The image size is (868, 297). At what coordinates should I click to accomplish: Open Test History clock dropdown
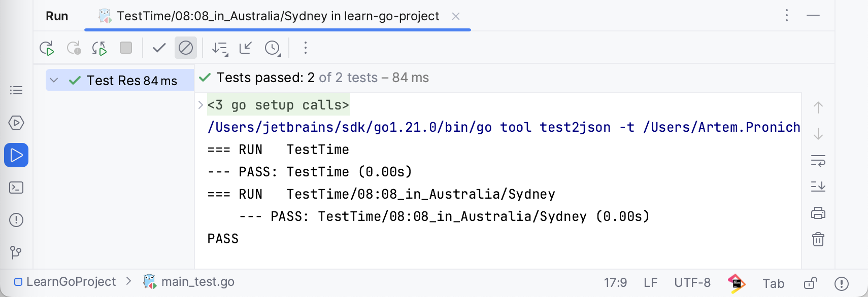point(273,48)
